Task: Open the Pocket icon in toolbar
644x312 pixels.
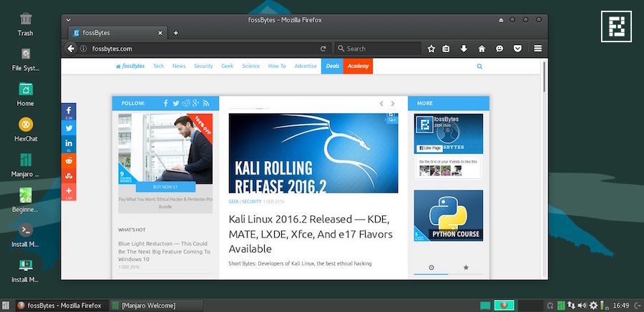Action: tap(517, 49)
